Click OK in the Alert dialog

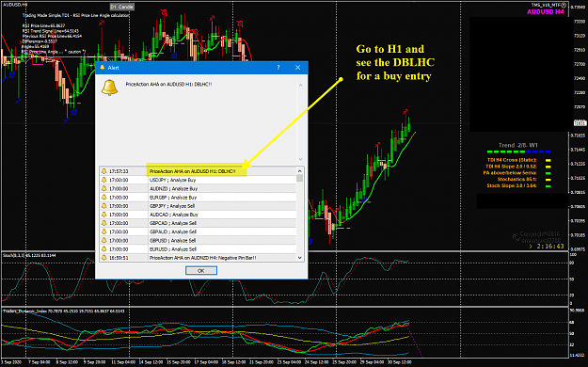201,271
